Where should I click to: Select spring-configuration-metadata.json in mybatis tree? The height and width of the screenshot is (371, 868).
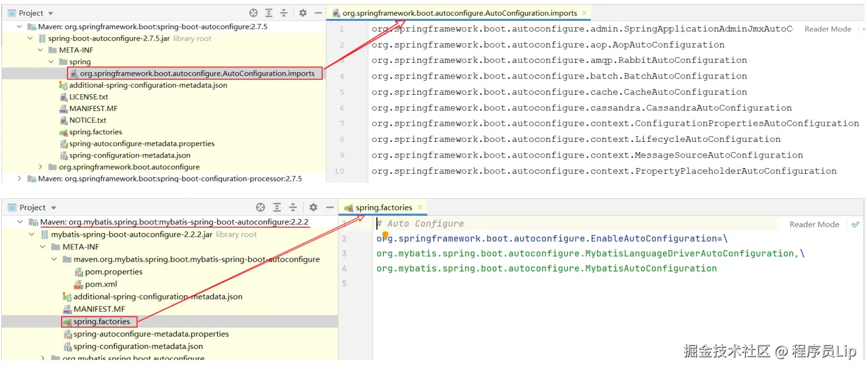(x=138, y=347)
